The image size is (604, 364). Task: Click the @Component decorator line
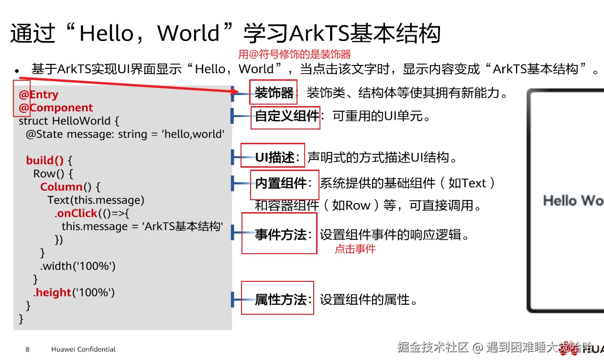55,108
